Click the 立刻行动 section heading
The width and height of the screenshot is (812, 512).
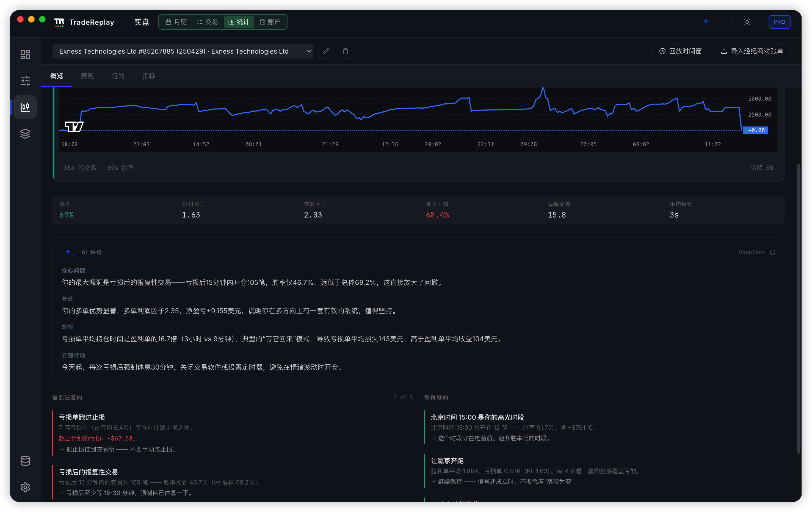[73, 355]
